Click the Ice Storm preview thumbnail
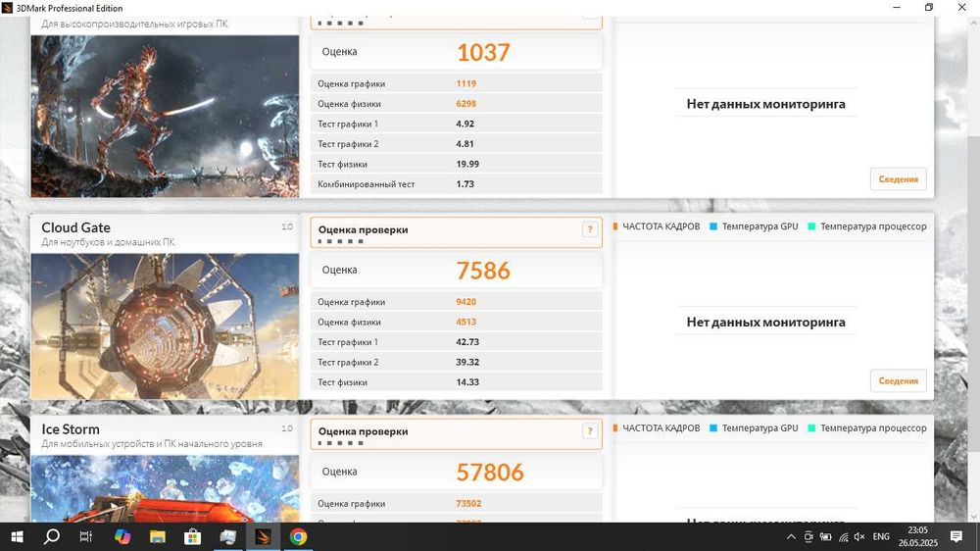The image size is (980, 551). [x=165, y=488]
